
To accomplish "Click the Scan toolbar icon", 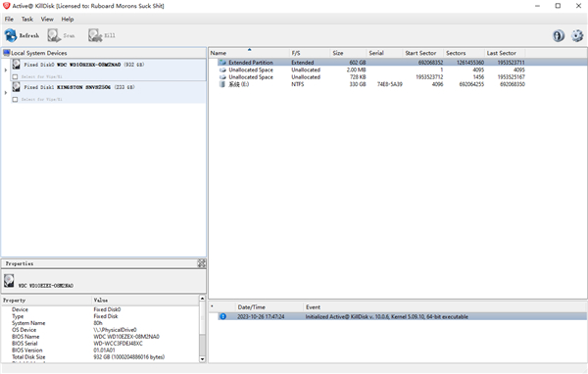I will click(x=54, y=35).
